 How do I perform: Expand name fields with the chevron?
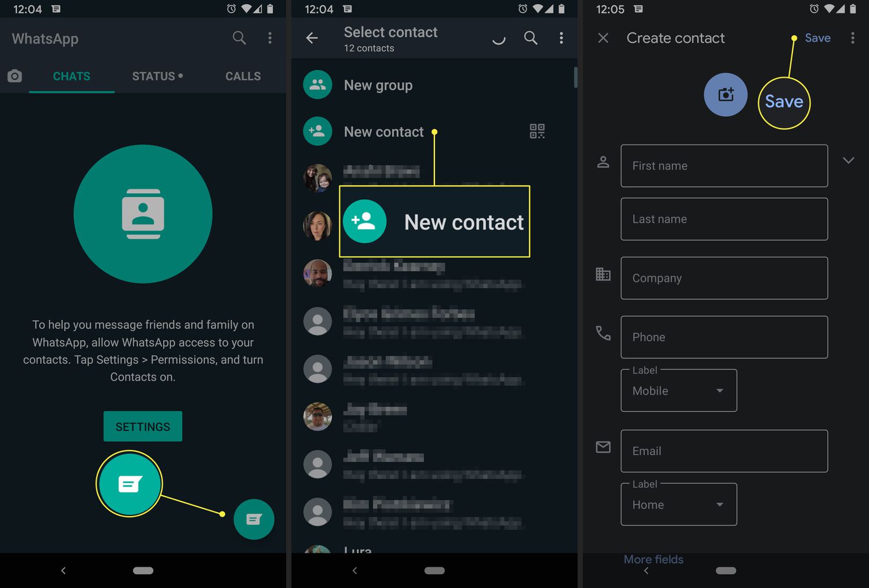pos(848,160)
